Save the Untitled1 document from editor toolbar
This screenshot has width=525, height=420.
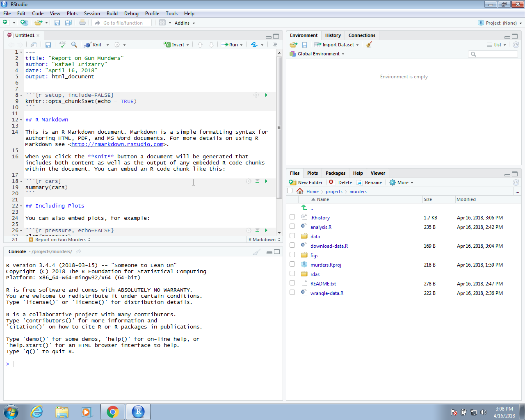pyautogui.click(x=48, y=45)
